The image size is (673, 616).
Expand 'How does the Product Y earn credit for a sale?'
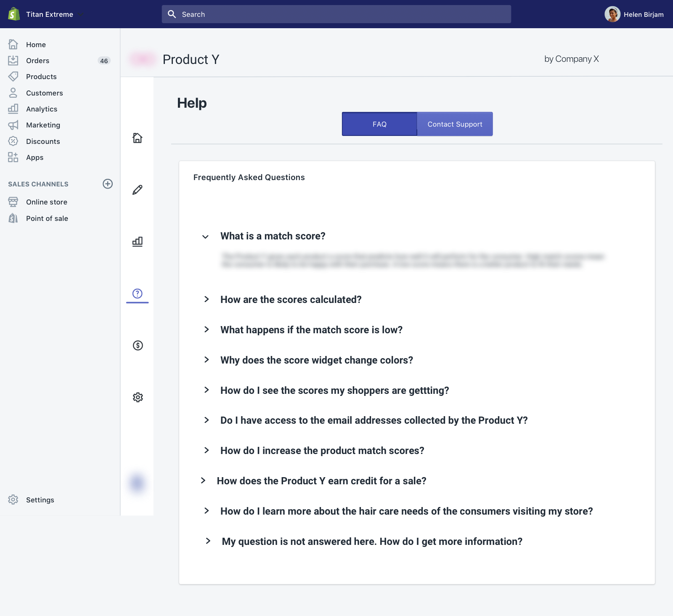pos(203,481)
